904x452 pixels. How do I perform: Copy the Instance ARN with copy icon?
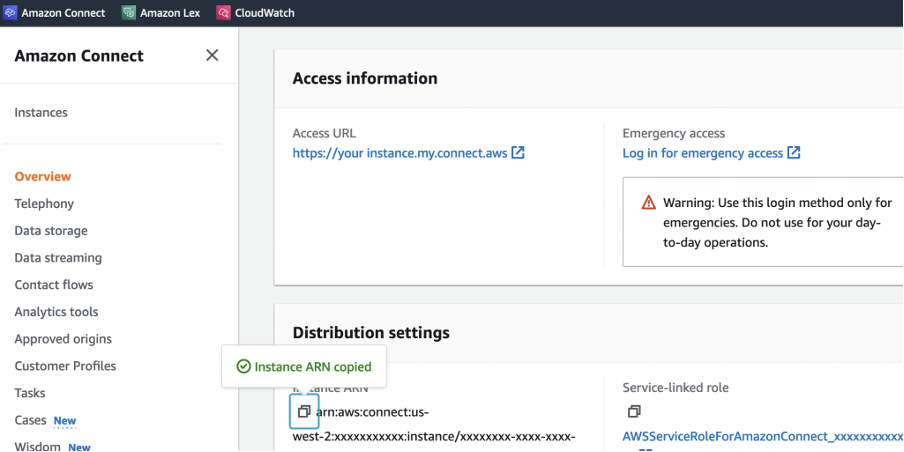coord(304,411)
